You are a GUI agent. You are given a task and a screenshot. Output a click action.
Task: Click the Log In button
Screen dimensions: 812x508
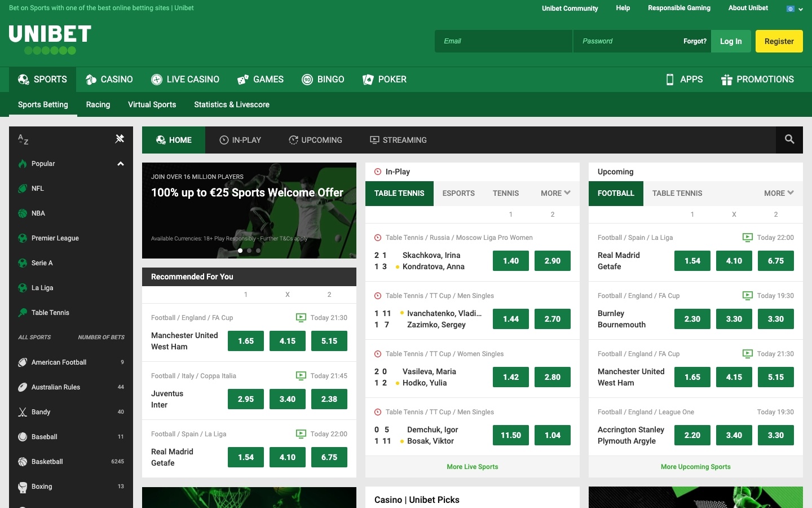731,41
